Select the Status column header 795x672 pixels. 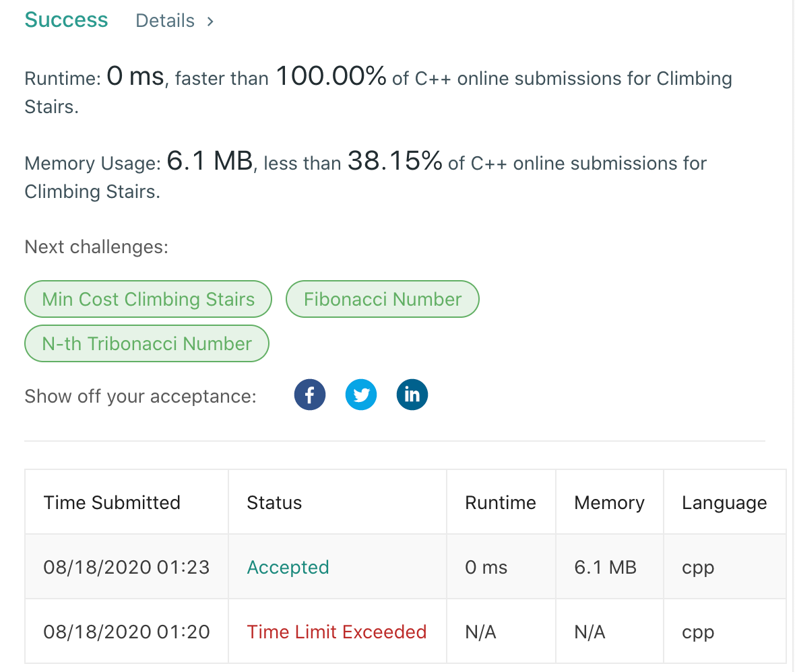pyautogui.click(x=274, y=503)
